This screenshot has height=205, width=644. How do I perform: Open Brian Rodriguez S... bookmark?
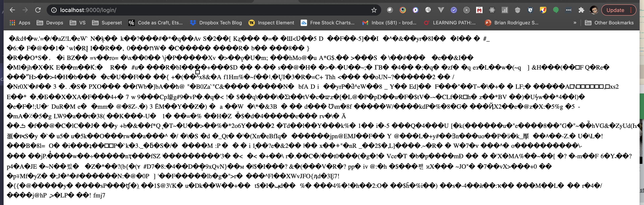point(511,23)
